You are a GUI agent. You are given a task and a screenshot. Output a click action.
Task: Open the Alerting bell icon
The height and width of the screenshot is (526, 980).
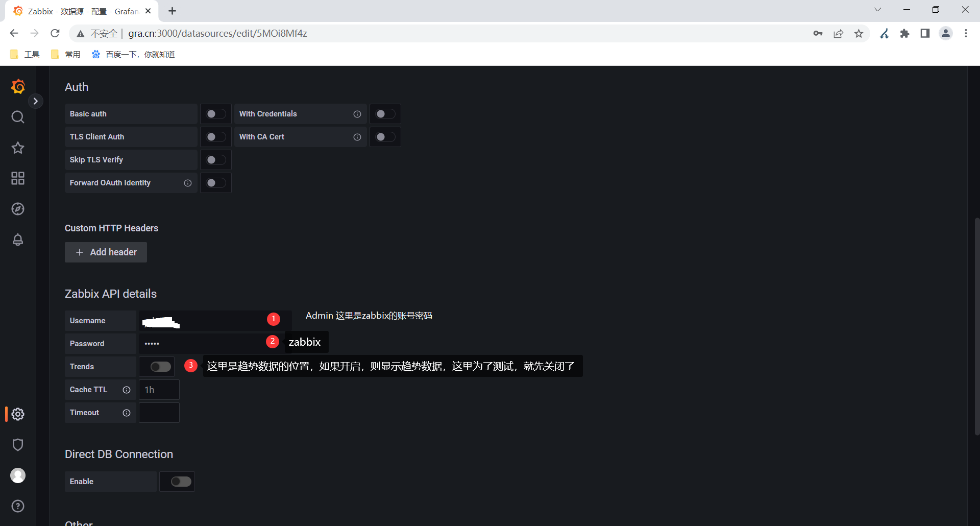point(18,240)
